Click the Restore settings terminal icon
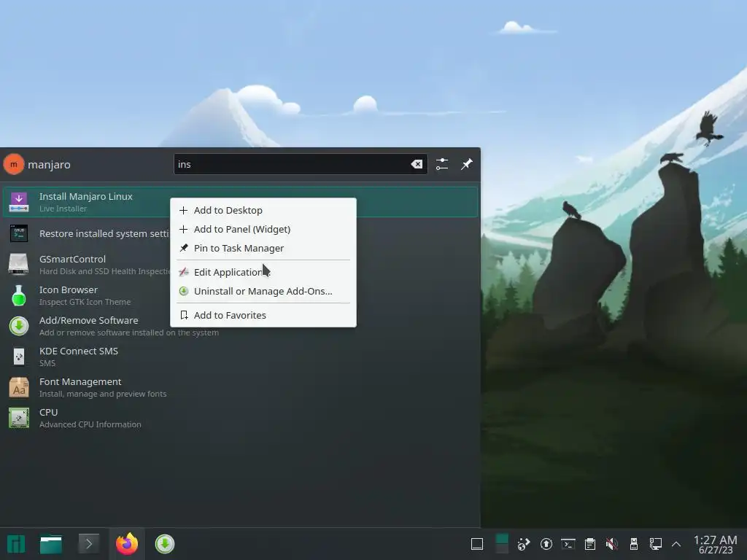This screenshot has height=560, width=747. tap(19, 233)
